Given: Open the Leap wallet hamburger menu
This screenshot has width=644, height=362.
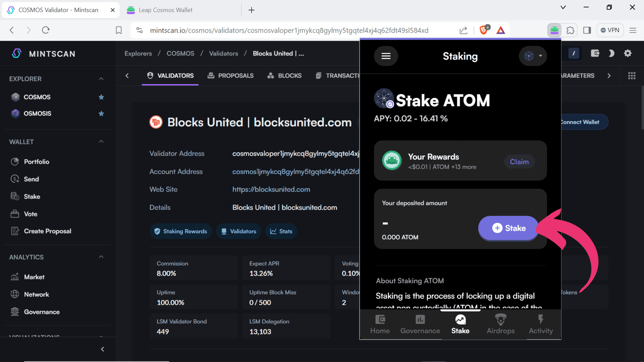Looking at the screenshot, I should point(386,56).
